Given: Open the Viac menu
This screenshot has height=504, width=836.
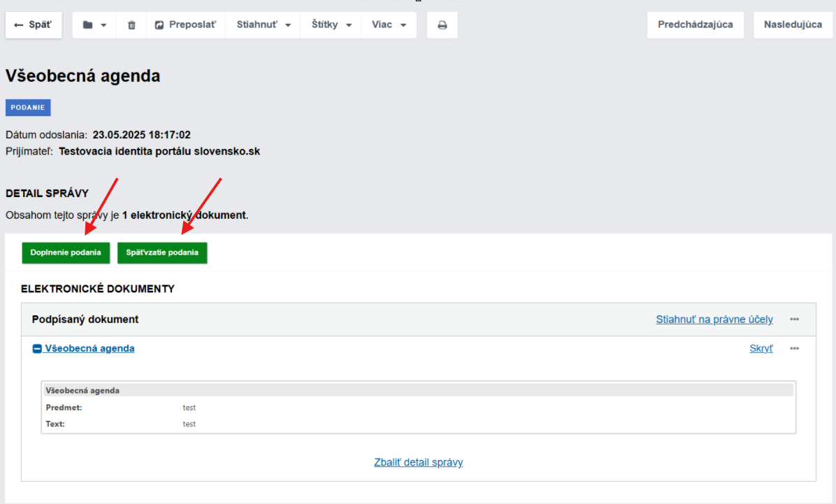Looking at the screenshot, I should (389, 25).
